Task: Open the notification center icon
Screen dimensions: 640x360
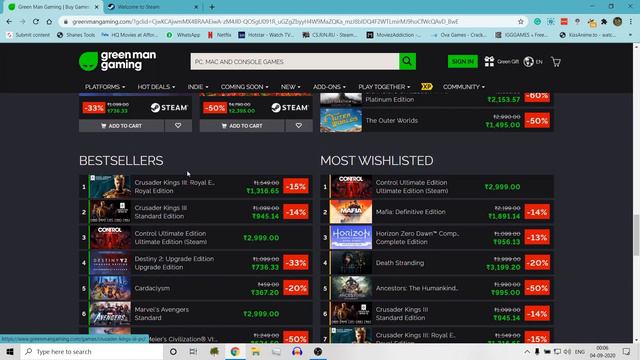Action: 627,351
